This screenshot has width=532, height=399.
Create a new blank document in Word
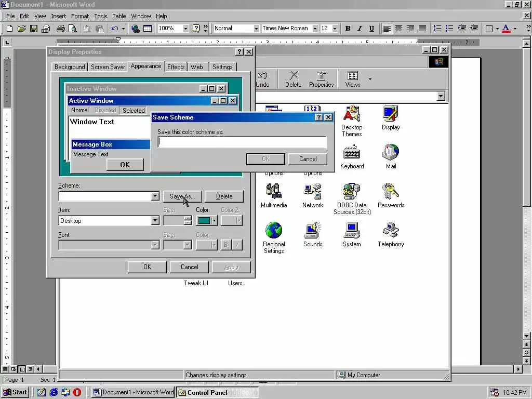[9, 29]
